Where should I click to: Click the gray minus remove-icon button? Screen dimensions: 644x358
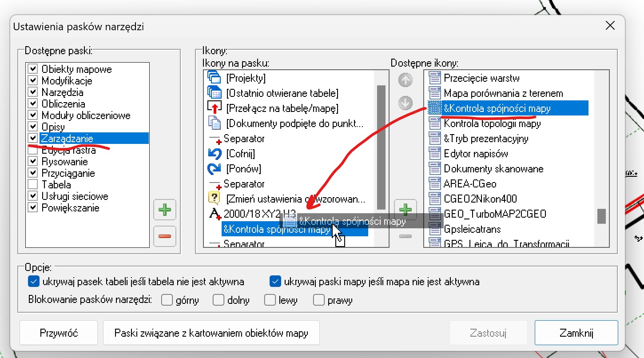tap(405, 236)
